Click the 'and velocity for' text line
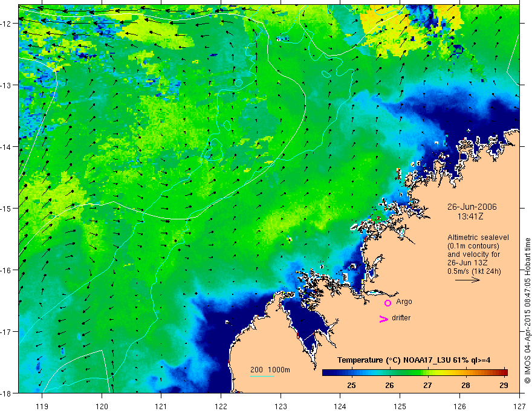This screenshot has height=411, width=532. click(x=473, y=254)
